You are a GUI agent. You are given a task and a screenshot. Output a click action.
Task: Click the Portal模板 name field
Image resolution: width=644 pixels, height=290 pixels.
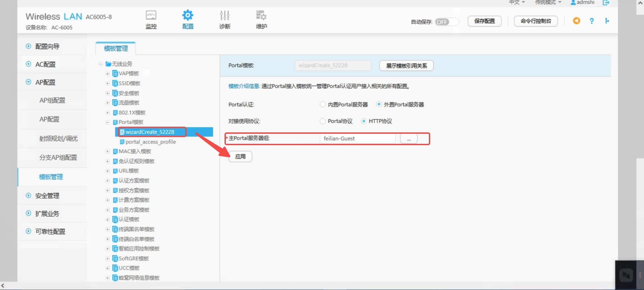[333, 66]
